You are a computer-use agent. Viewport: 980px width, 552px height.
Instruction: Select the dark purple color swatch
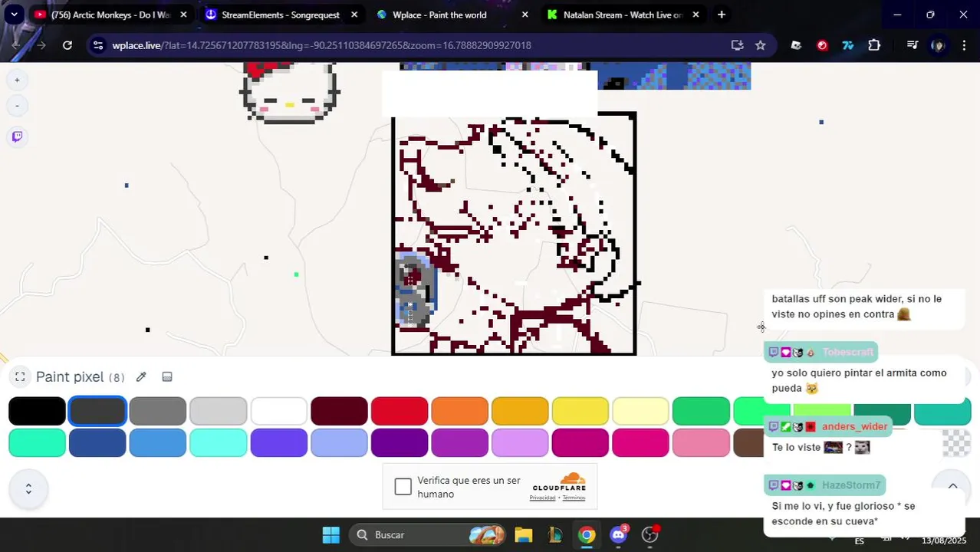point(400,443)
